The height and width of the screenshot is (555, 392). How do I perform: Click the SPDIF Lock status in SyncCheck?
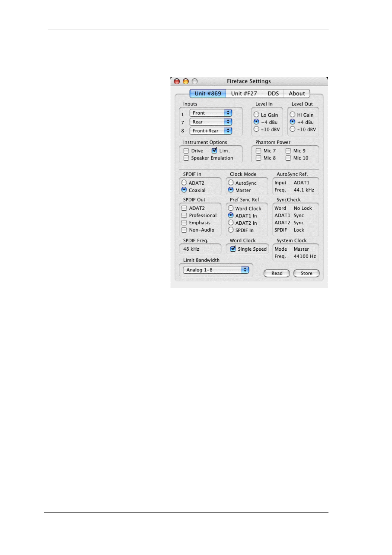click(x=299, y=230)
